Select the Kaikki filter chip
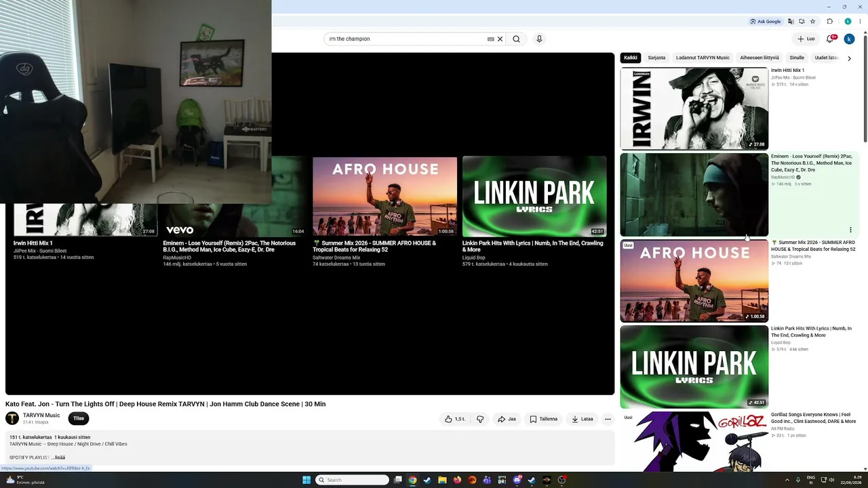Image resolution: width=868 pixels, height=488 pixels. tap(631, 58)
